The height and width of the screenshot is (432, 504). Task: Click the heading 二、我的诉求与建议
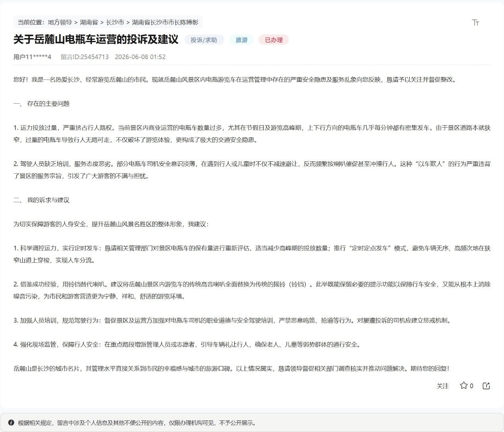[42, 200]
